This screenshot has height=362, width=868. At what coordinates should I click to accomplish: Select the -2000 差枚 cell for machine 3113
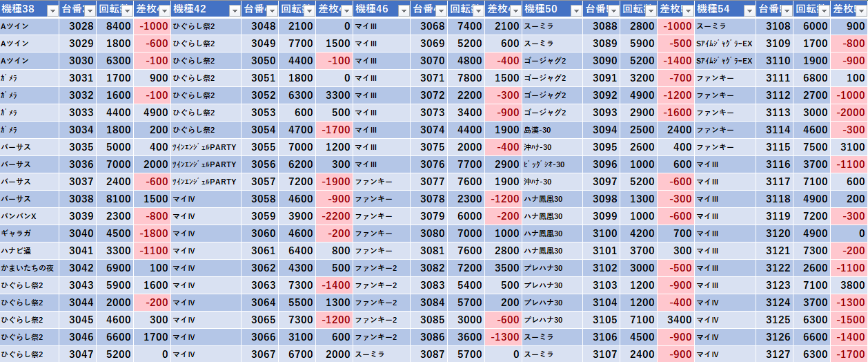point(849,113)
